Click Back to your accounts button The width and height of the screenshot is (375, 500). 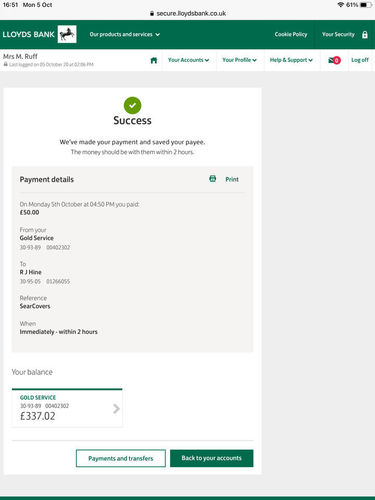tap(212, 458)
